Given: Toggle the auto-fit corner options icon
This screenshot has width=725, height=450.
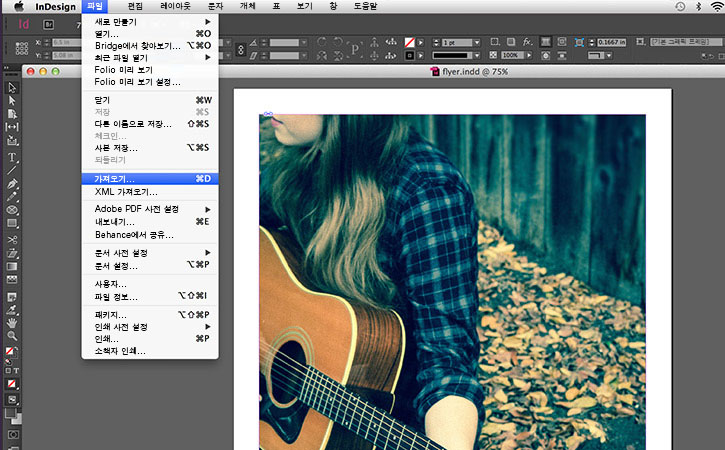Looking at the screenshot, I should click(x=578, y=42).
